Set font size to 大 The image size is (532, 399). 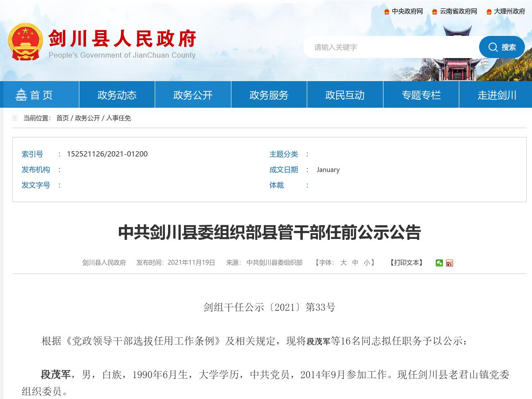click(x=344, y=262)
